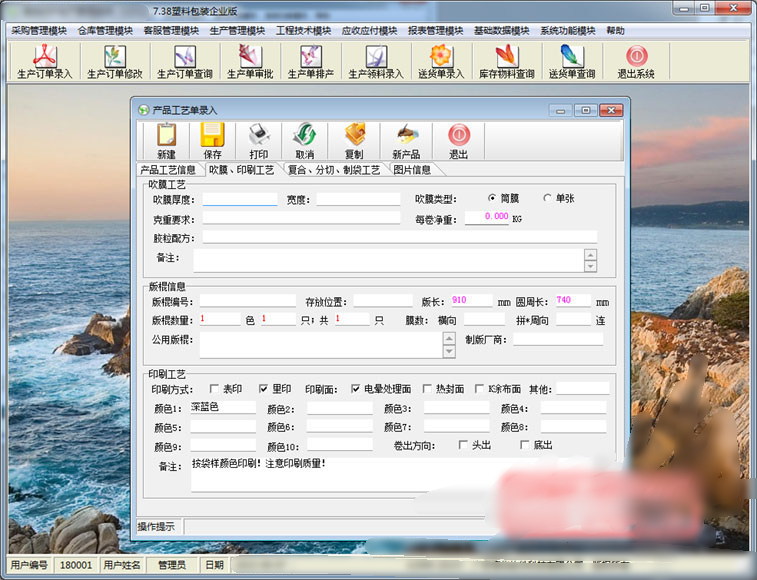Open 工程技术模块 menu
Image resolution: width=757 pixels, height=580 pixels.
[304, 31]
